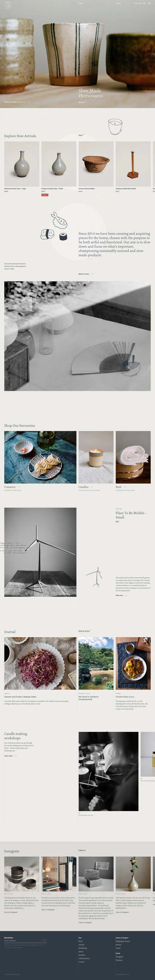
Task: Click the circular site logo in header
Action: (8, 4)
